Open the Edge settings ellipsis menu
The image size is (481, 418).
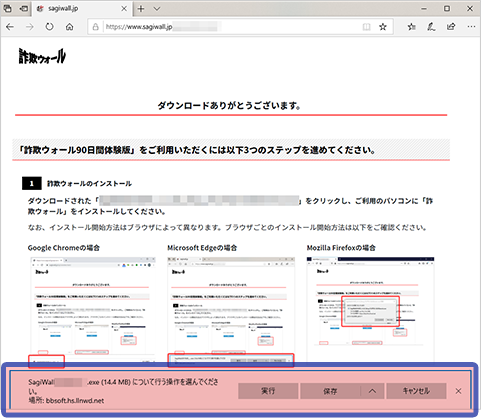click(471, 27)
